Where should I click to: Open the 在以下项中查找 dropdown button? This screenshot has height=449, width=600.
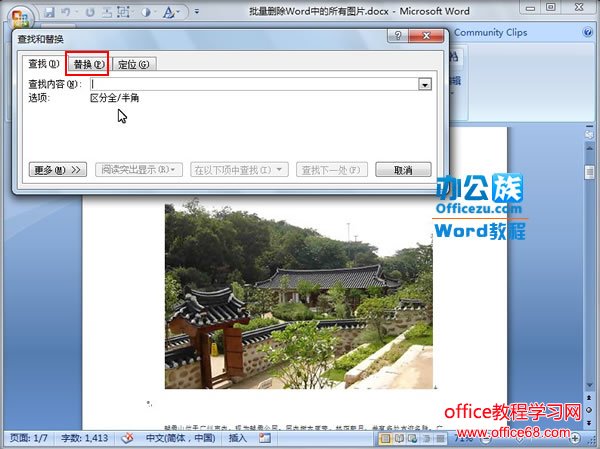tap(239, 170)
